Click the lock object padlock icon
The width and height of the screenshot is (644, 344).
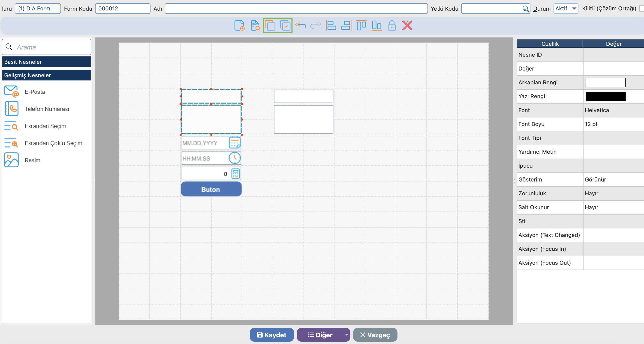point(392,25)
